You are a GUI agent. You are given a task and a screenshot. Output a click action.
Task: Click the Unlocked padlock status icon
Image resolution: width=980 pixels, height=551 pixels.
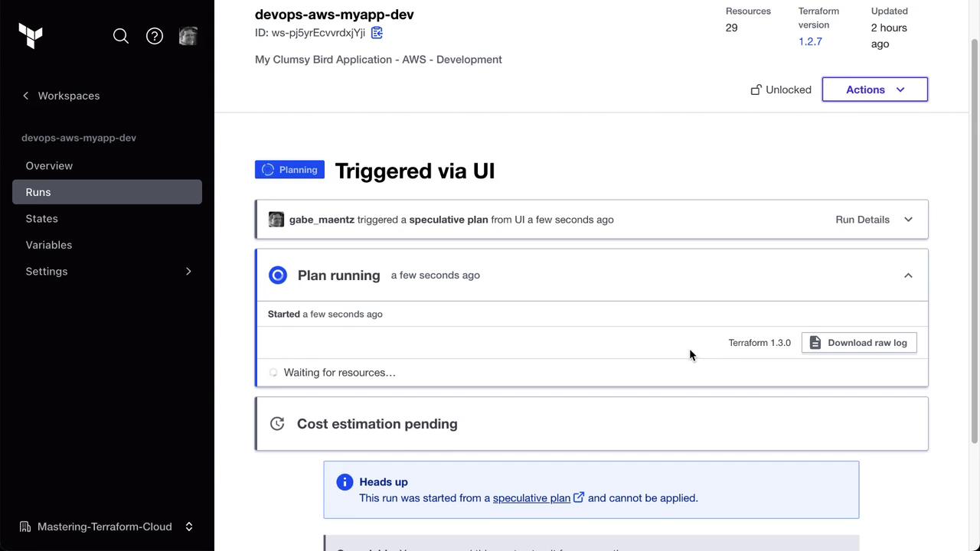756,90
